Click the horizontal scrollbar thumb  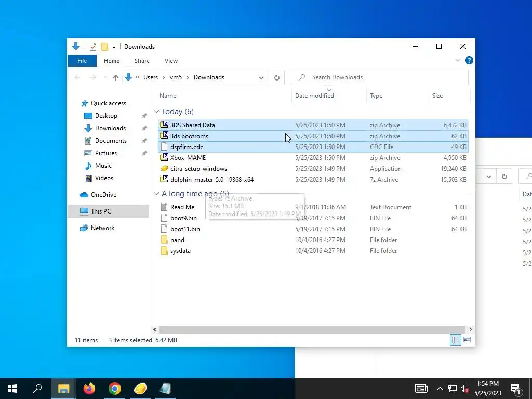coord(312,329)
